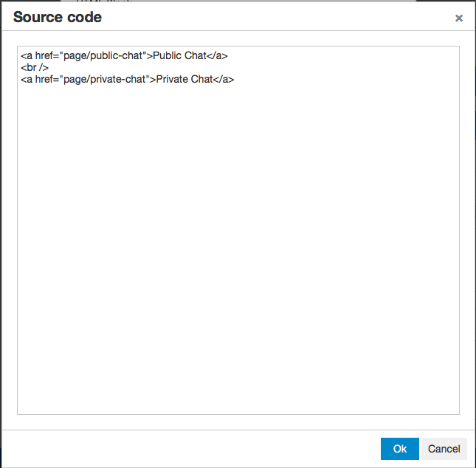The height and width of the screenshot is (468, 476).
Task: Click the closing a tag after Private Chat
Action: tap(224, 79)
